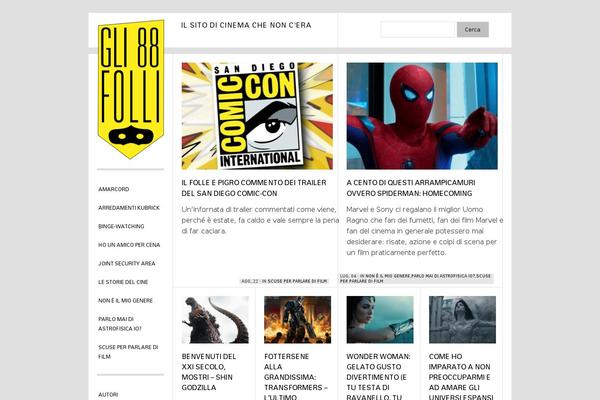Open the Arredamenti Kubrick category
600x400 pixels.
[x=129, y=207]
